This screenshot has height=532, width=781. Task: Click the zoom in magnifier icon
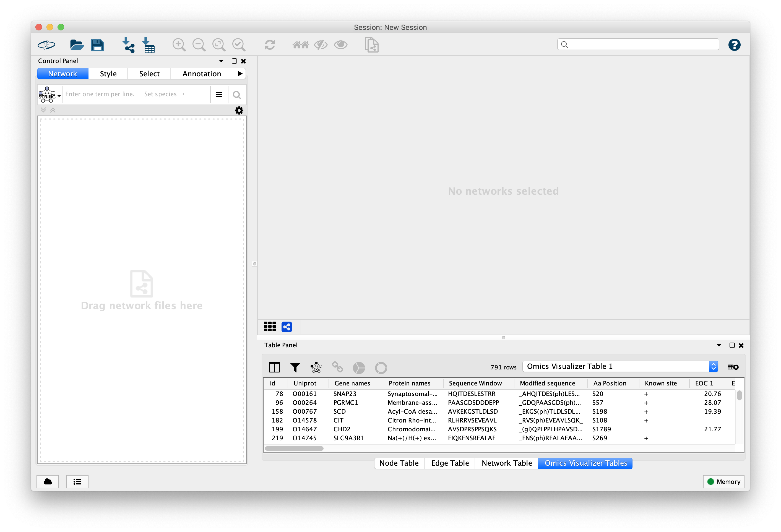tap(179, 44)
